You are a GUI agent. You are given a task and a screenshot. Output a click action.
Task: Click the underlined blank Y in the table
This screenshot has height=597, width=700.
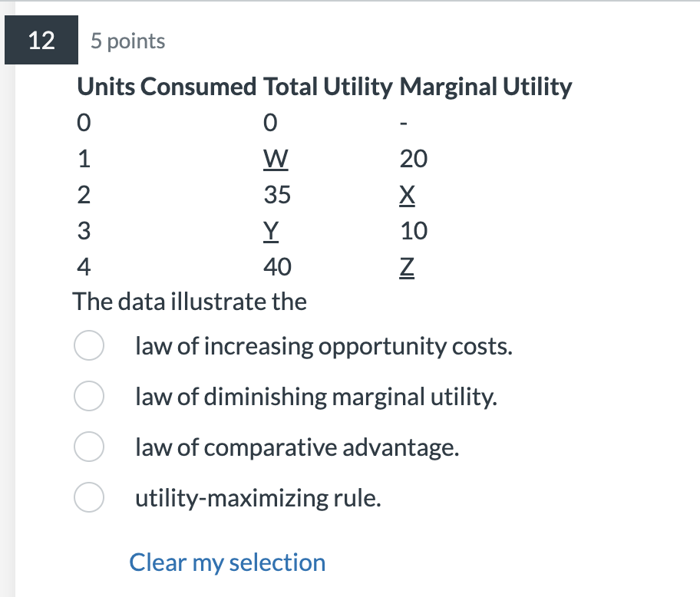pyautogui.click(x=272, y=231)
